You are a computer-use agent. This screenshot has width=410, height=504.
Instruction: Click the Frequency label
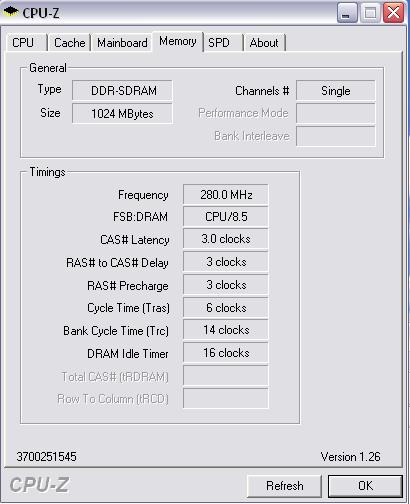click(143, 195)
